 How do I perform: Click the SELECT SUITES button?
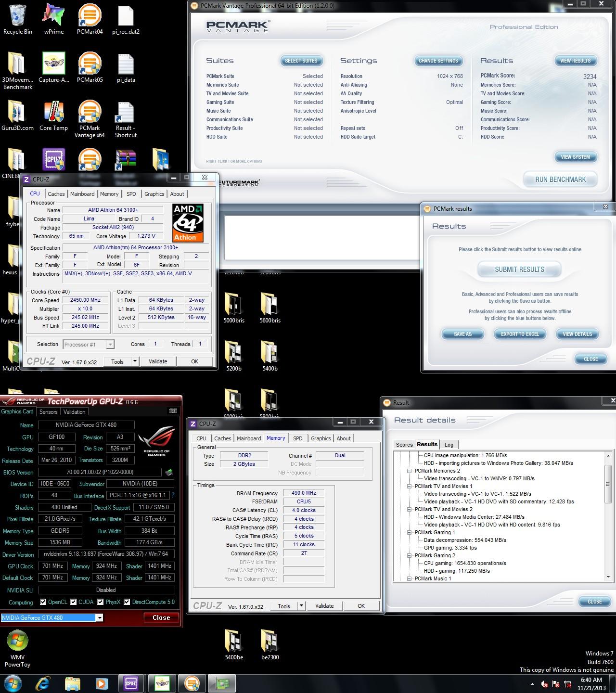point(301,61)
